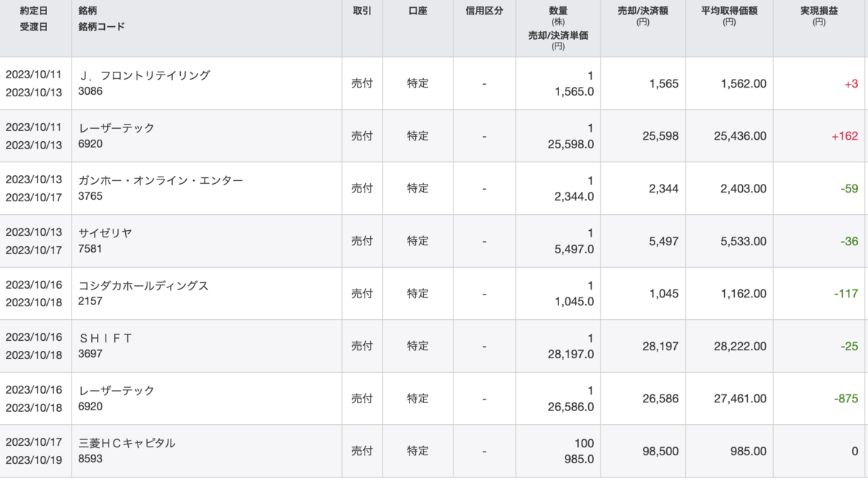
Task: Click the -875 realized loss value
Action: pos(845,399)
